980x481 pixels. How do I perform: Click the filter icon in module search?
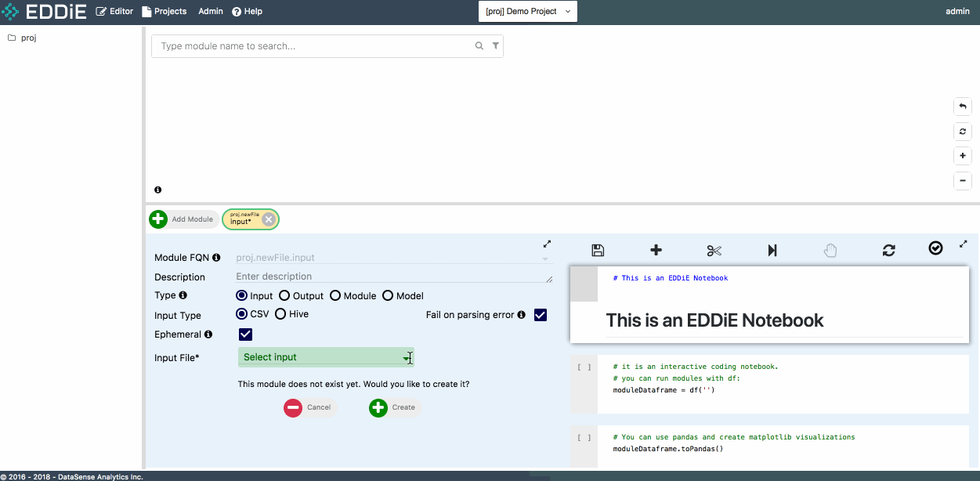click(x=495, y=46)
